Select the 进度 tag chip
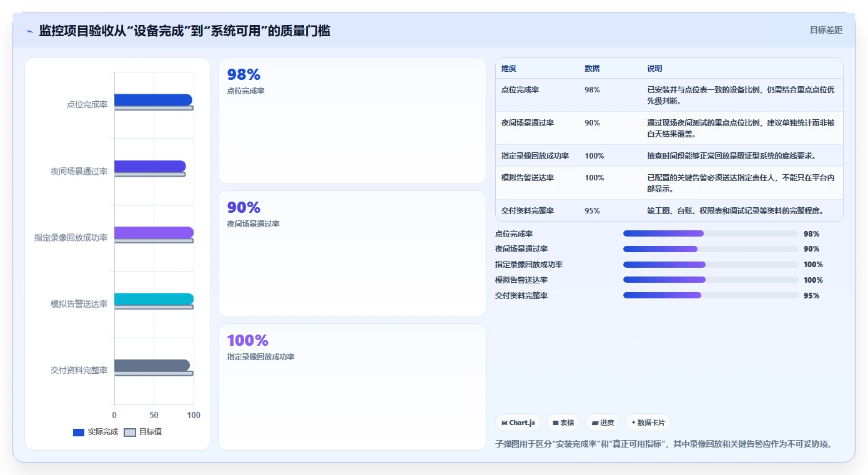Screen dimensions: 868x475 tap(603, 423)
